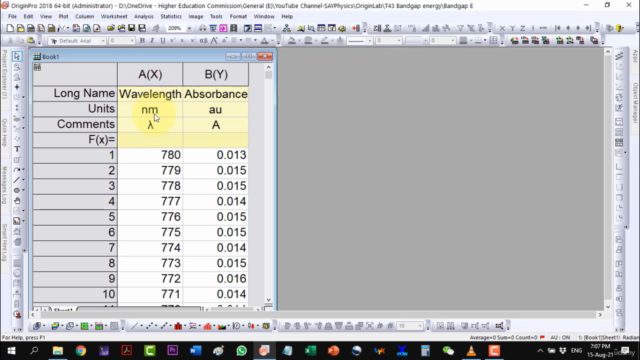Open the font size dropdown
The image size is (640, 360).
point(132,41)
